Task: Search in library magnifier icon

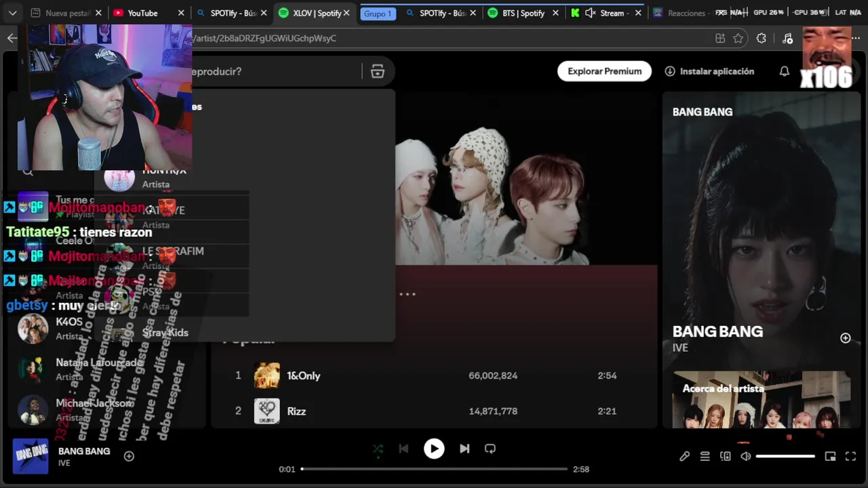Action: 28,172
